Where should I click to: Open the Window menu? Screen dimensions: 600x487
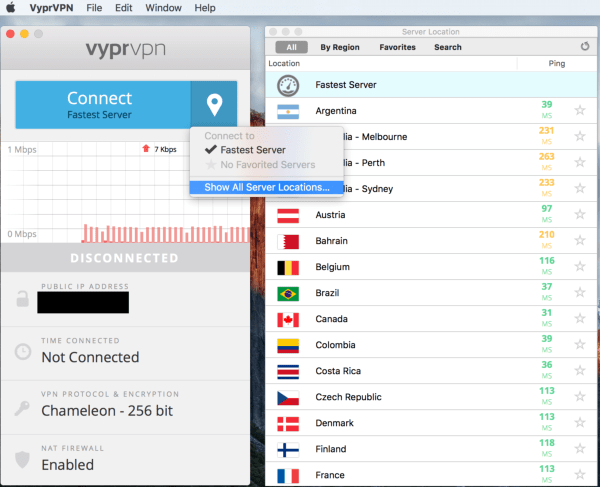[x=163, y=8]
